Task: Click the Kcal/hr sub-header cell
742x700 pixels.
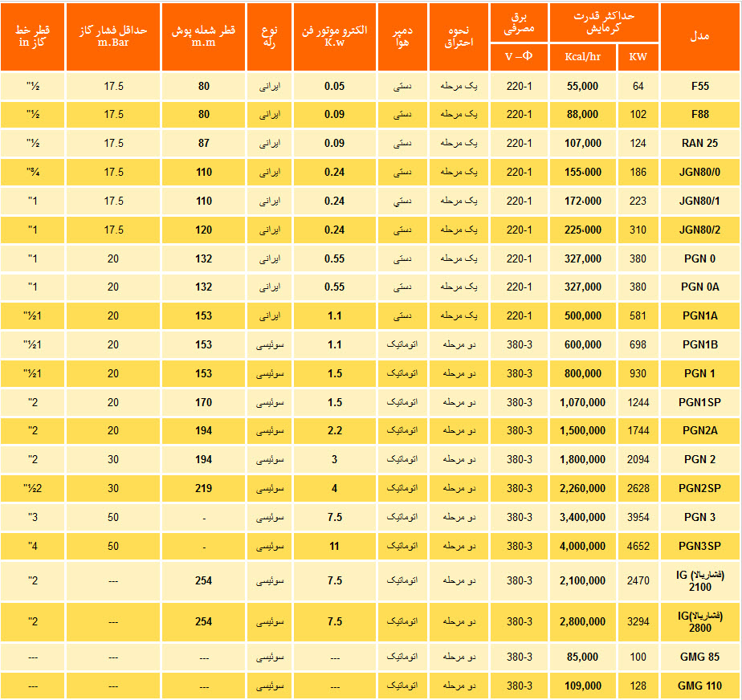Action: click(582, 57)
